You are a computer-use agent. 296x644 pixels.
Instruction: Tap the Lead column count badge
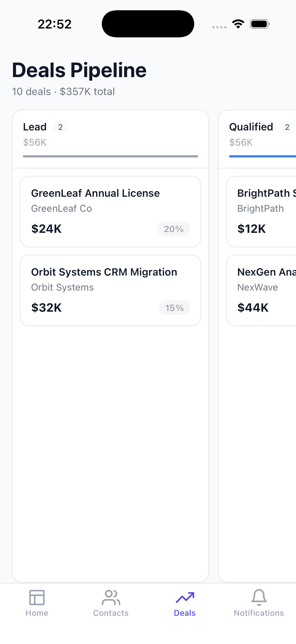click(x=60, y=127)
